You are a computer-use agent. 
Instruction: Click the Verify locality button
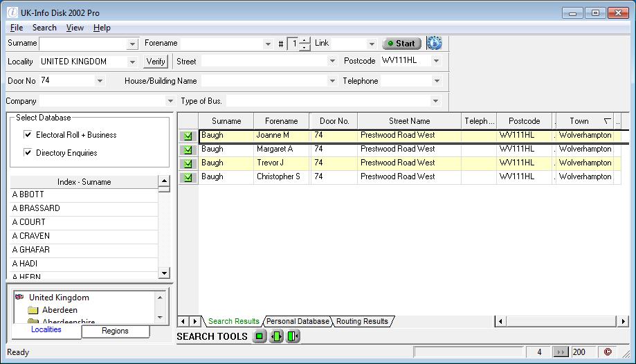point(156,62)
